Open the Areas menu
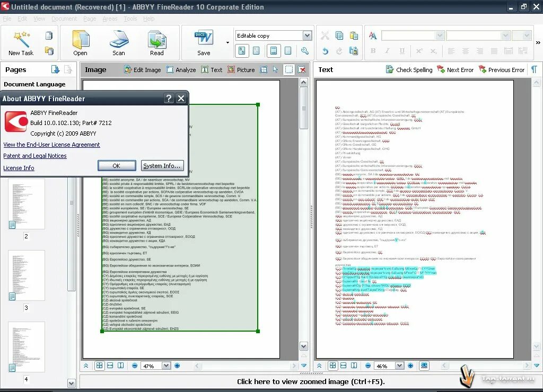 110,19
